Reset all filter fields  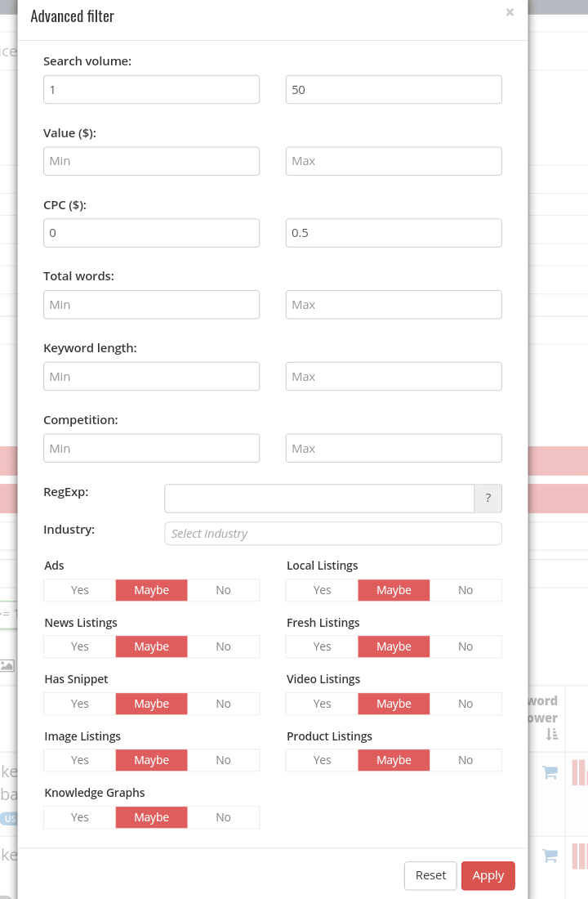[x=430, y=875]
